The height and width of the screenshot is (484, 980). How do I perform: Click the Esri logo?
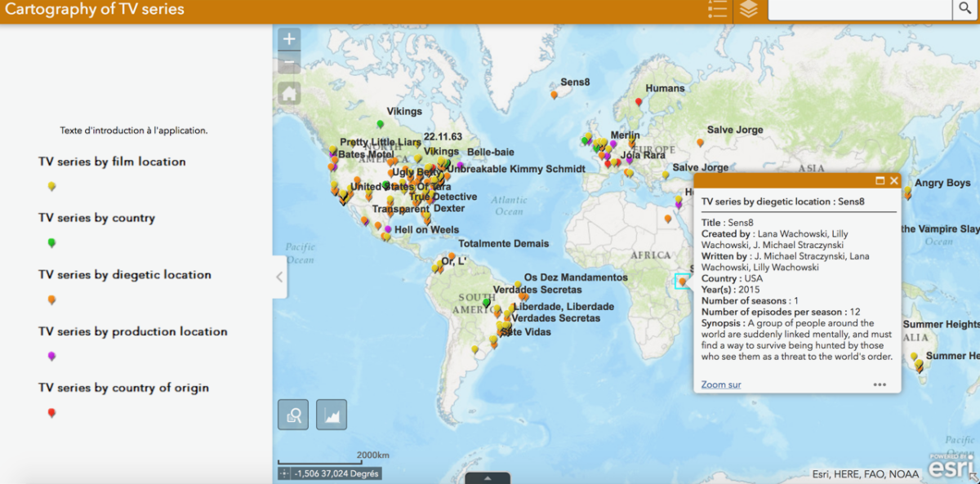[x=952, y=468]
